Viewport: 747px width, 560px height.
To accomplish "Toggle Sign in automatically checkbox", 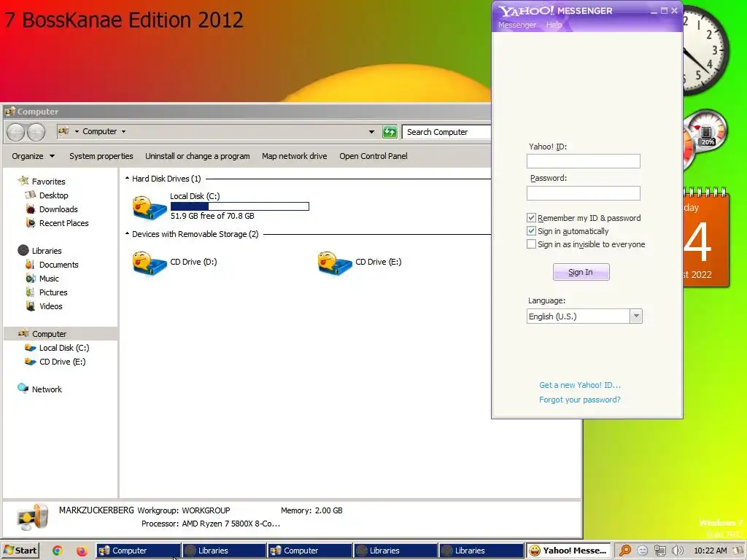I will [x=531, y=231].
